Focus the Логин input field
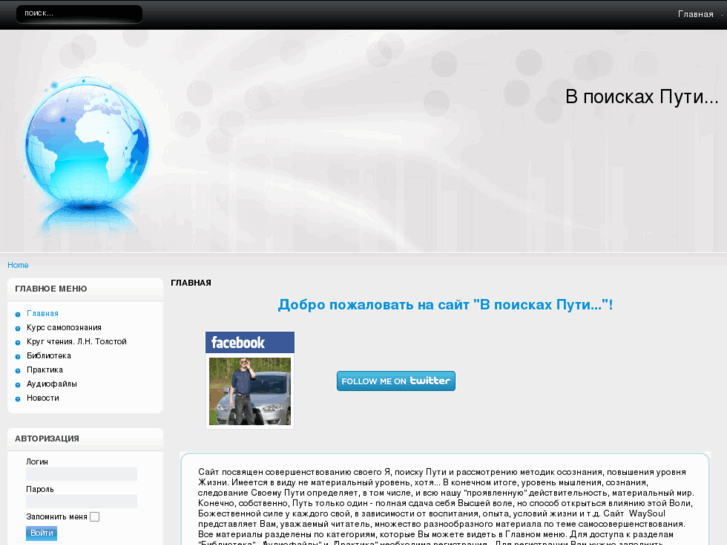Image resolution: width=727 pixels, height=545 pixels. 82,474
